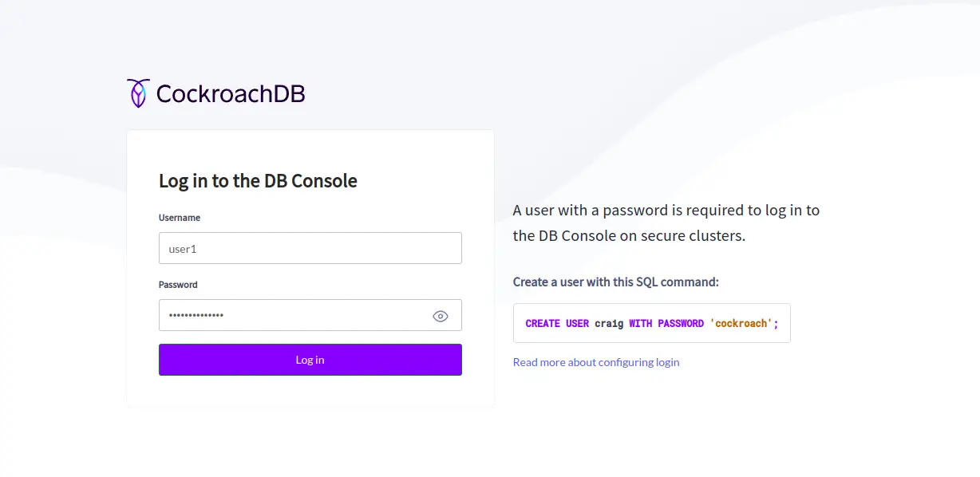Open Read more about configuring login

596,362
